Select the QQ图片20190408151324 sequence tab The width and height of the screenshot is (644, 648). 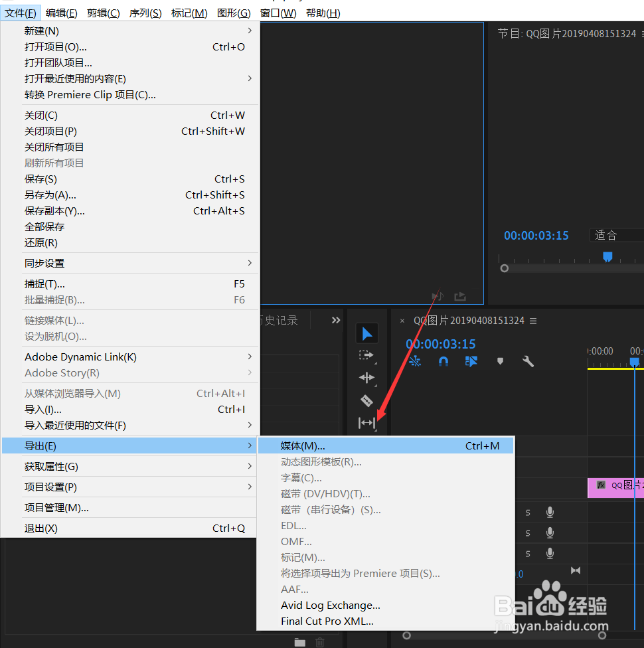pyautogui.click(x=469, y=321)
